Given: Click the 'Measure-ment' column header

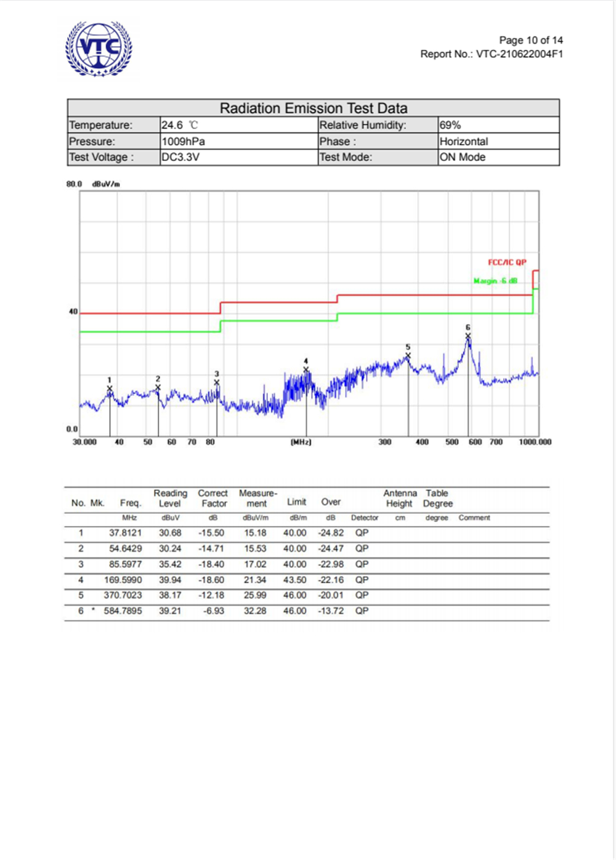Looking at the screenshot, I should [257, 498].
